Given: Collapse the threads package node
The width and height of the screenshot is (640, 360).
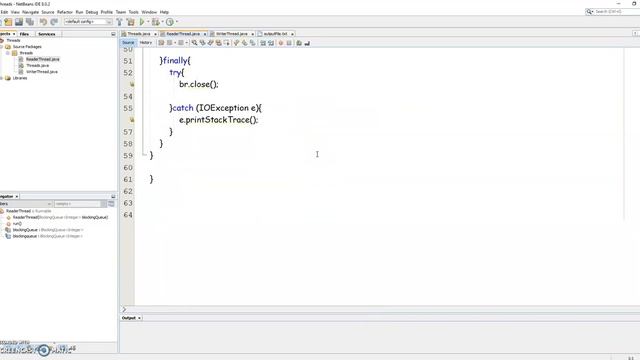Looking at the screenshot, I should point(8,53).
